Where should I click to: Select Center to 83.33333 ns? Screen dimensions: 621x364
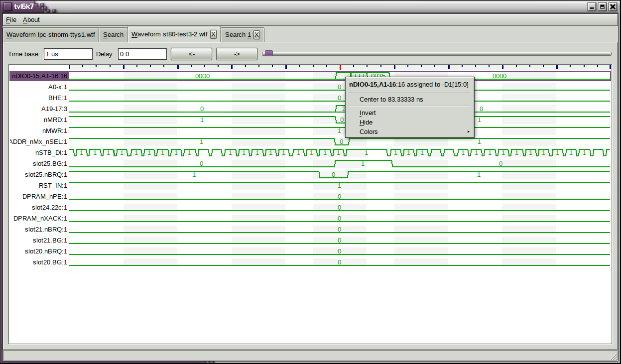[x=391, y=100]
